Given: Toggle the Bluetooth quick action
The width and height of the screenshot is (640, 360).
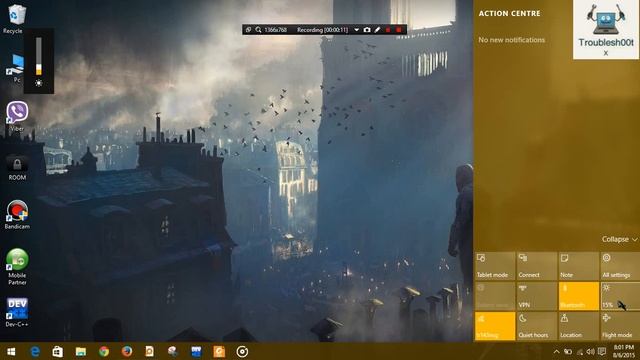Looking at the screenshot, I should click(x=578, y=296).
